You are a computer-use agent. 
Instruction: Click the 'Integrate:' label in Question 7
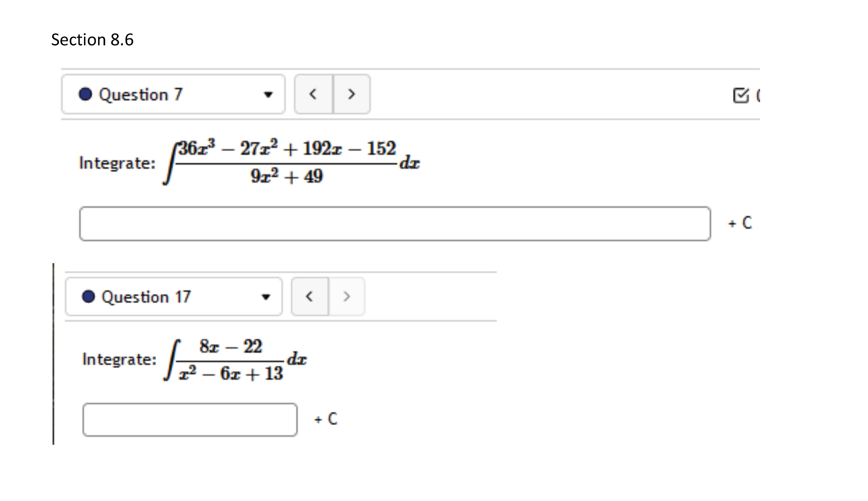[117, 163]
